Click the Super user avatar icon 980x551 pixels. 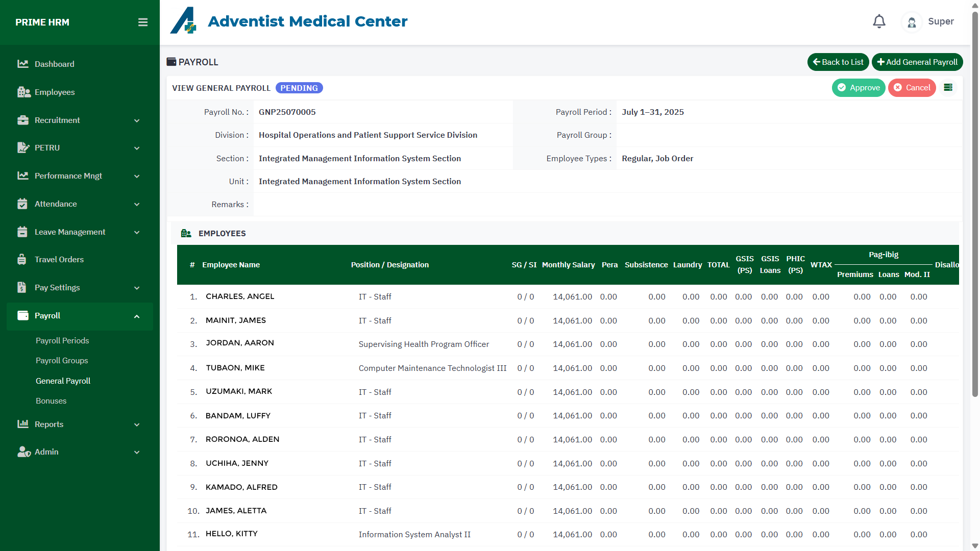(912, 22)
